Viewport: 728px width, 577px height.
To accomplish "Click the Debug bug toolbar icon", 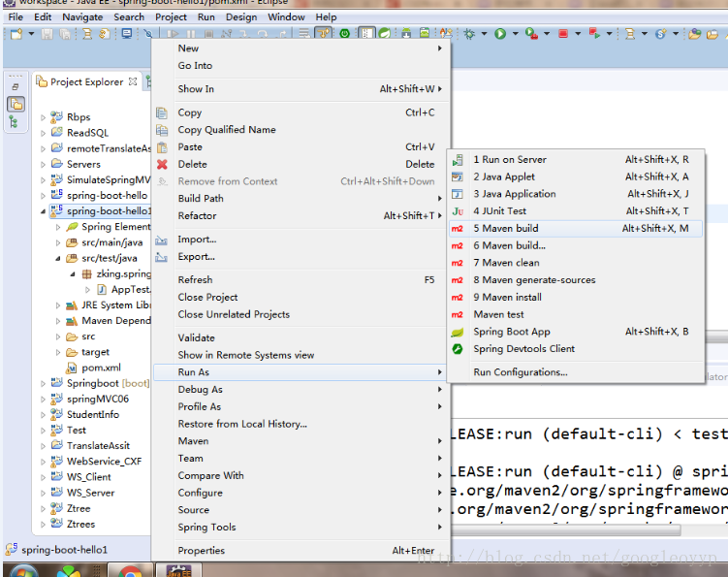I will (x=469, y=34).
